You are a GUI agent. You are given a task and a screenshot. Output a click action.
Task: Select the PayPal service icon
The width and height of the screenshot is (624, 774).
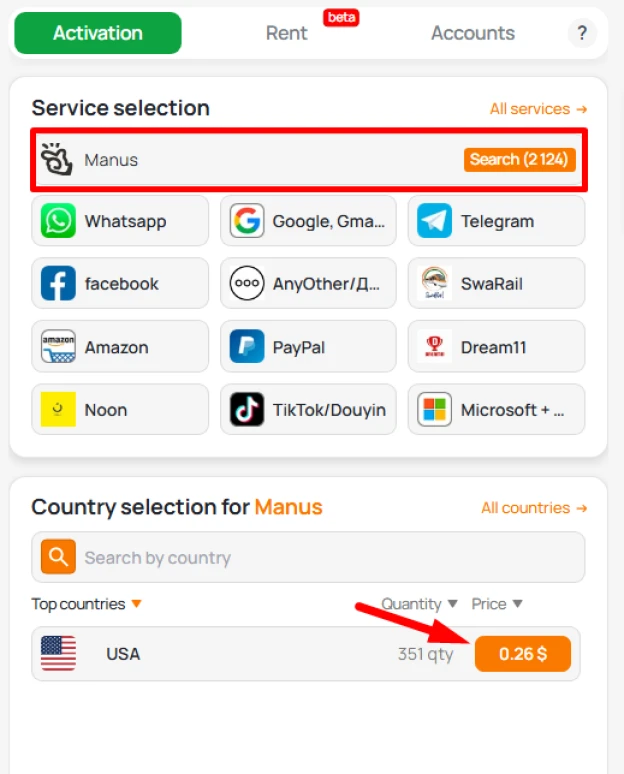247,347
